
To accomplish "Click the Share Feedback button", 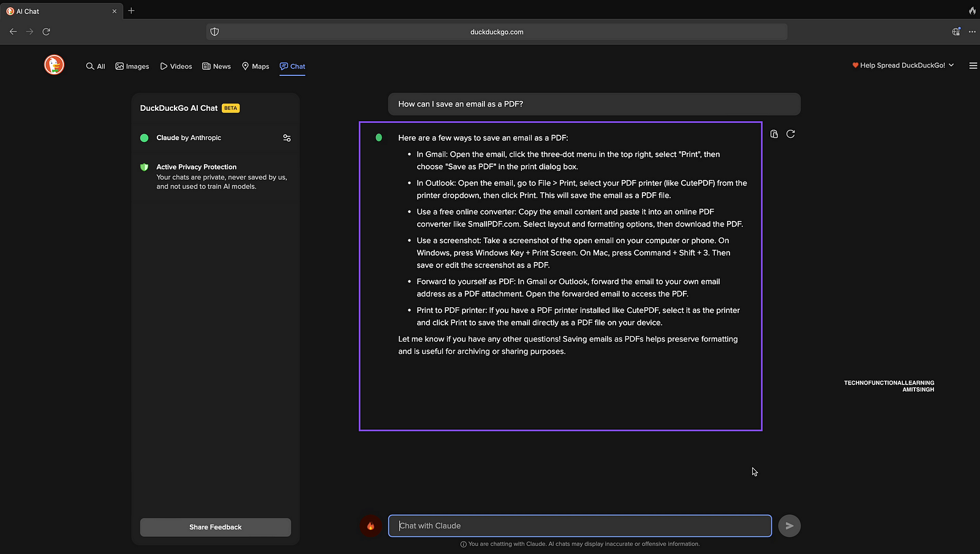I will coord(216,527).
